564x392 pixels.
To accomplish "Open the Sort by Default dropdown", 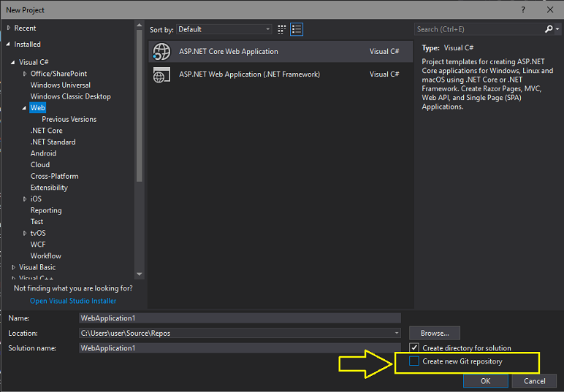I will [x=224, y=29].
